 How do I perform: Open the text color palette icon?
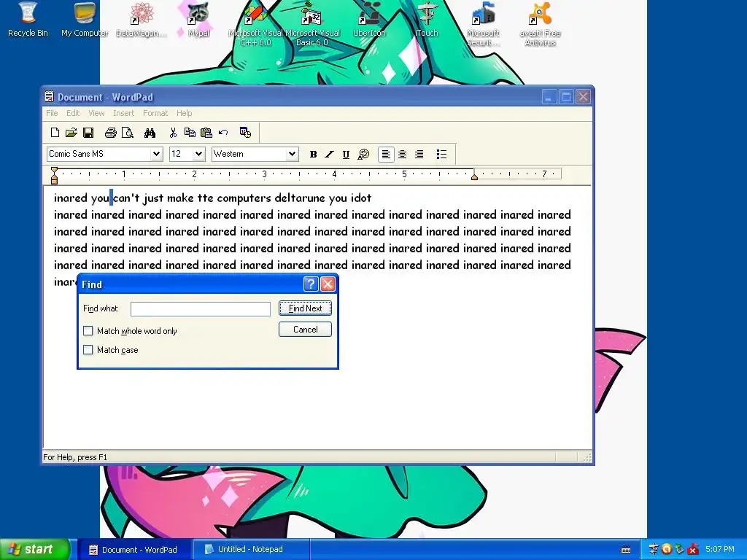(x=363, y=155)
